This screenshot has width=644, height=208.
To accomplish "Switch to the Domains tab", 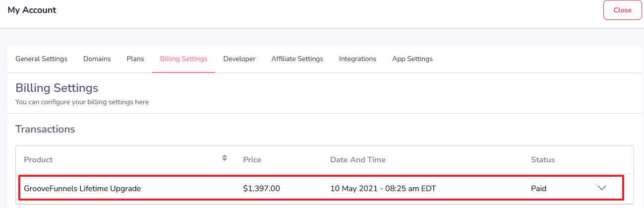I will 97,59.
